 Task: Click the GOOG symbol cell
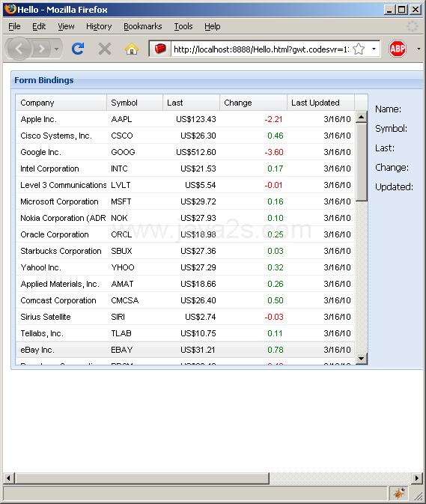point(123,152)
